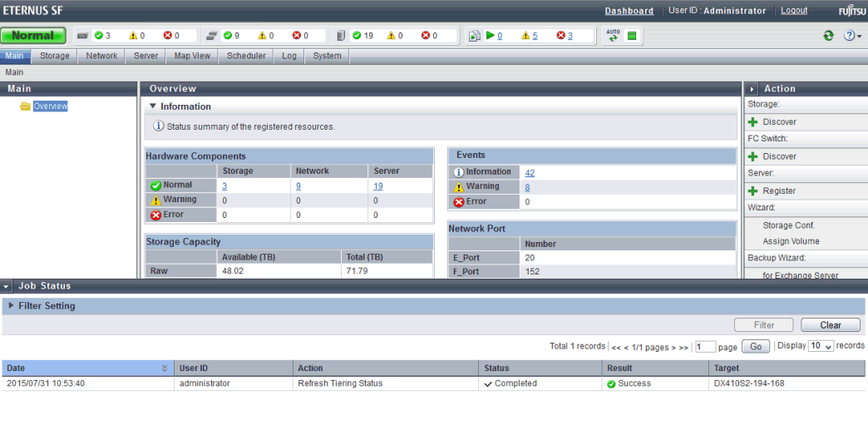Open the Storage Conf. wizard
Screen dimensions: 868x440
pyautogui.click(x=788, y=225)
